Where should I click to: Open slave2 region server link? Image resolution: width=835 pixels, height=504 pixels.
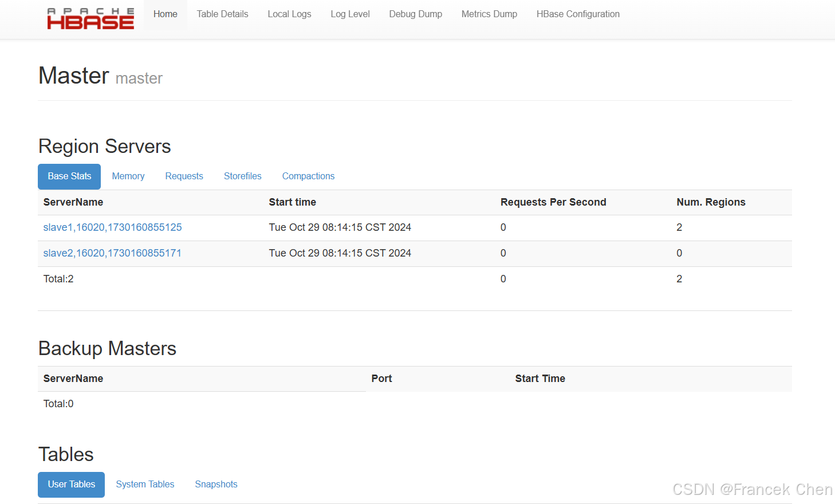point(112,253)
